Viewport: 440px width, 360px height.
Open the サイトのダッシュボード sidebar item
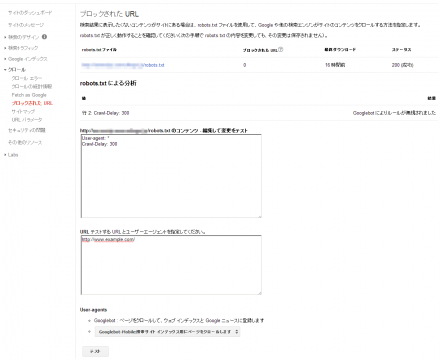tap(30, 13)
